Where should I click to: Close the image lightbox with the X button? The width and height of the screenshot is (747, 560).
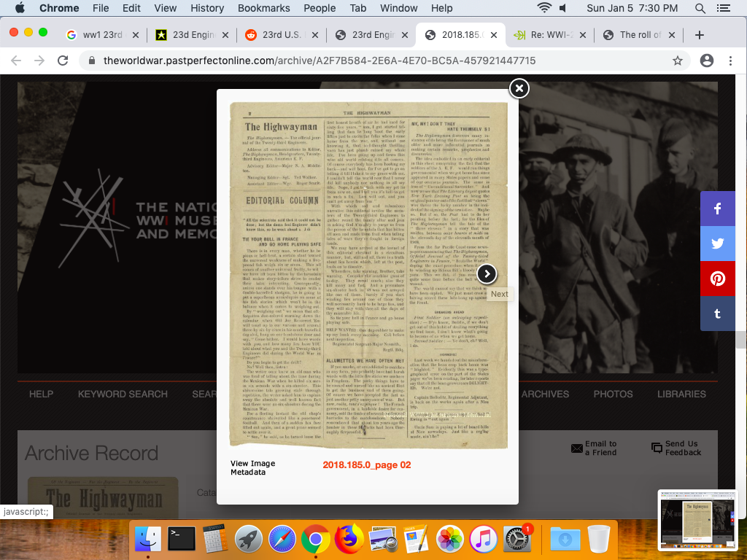tap(519, 88)
